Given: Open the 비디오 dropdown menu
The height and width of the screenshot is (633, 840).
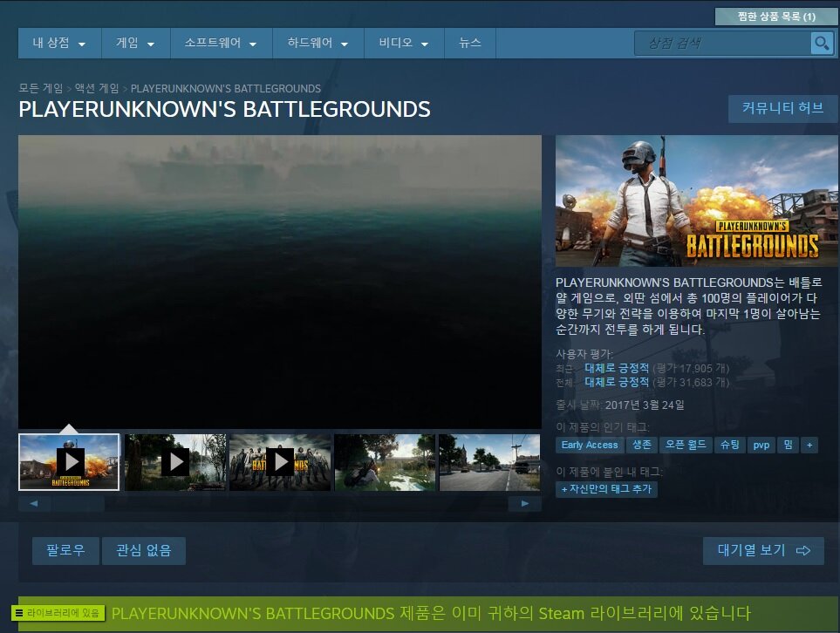Looking at the screenshot, I should pyautogui.click(x=404, y=43).
